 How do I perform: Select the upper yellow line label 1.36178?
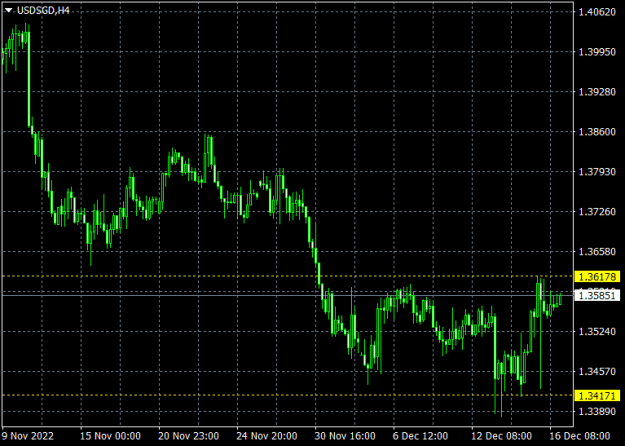tap(597, 277)
